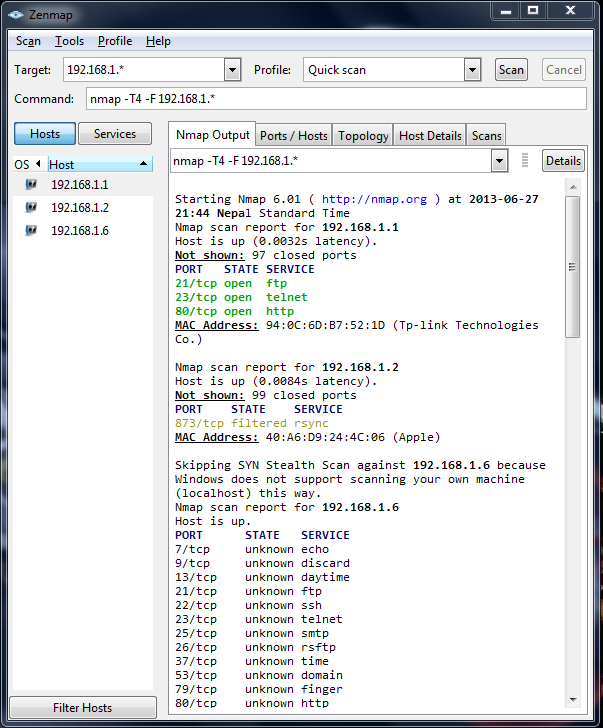Image resolution: width=603 pixels, height=728 pixels.
Task: Click the output scrollbar thumb
Action: 573,267
